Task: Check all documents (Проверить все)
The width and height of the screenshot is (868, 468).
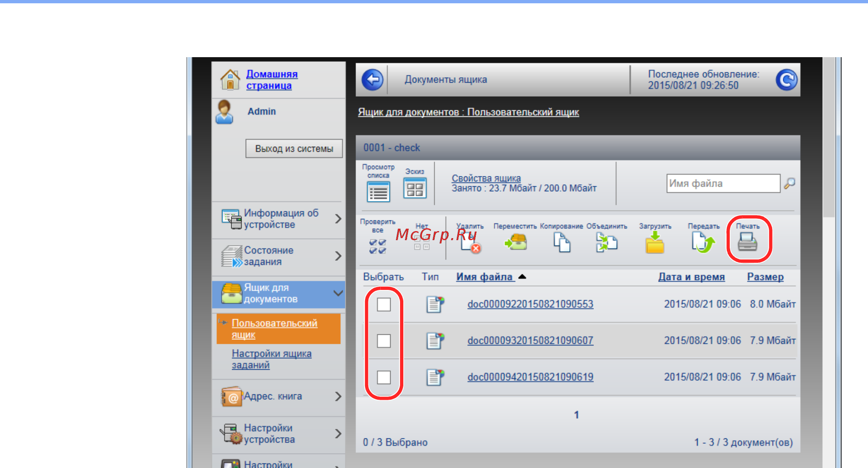Action: tap(377, 246)
